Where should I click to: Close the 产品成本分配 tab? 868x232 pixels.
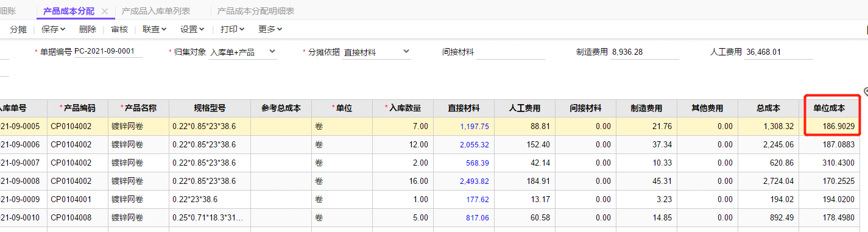click(x=105, y=11)
